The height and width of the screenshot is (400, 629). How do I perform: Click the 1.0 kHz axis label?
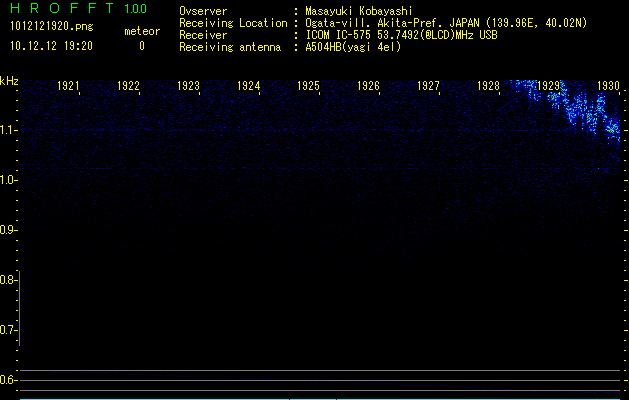pos(8,180)
